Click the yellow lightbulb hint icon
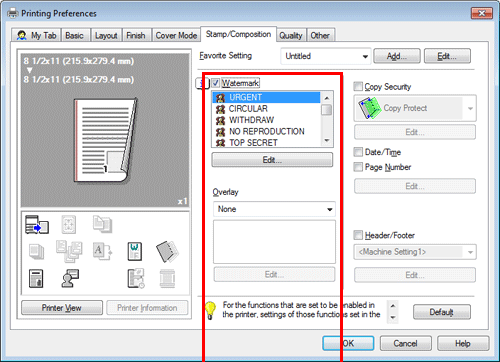Viewport: 500px width, 362px height. pos(210,311)
